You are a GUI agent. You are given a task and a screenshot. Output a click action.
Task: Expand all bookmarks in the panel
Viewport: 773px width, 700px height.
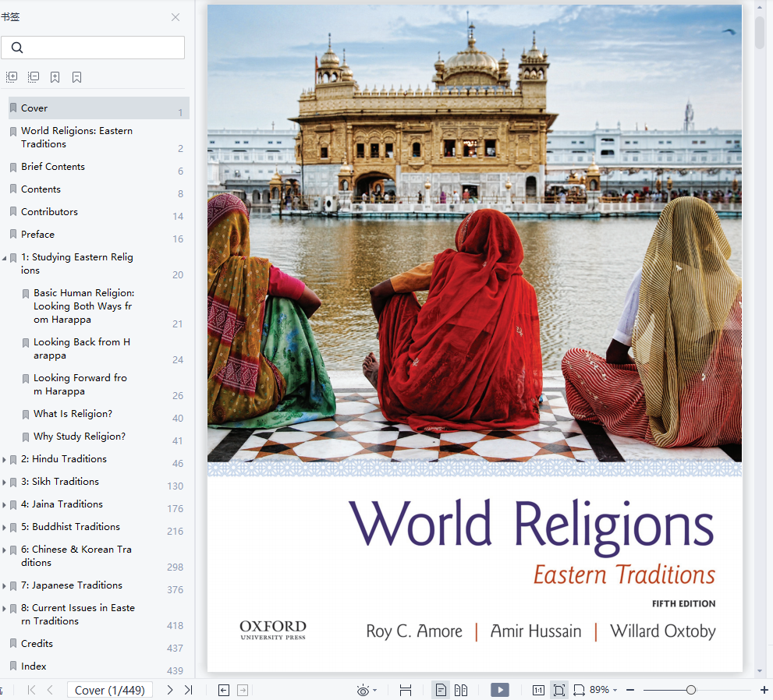pyautogui.click(x=12, y=77)
